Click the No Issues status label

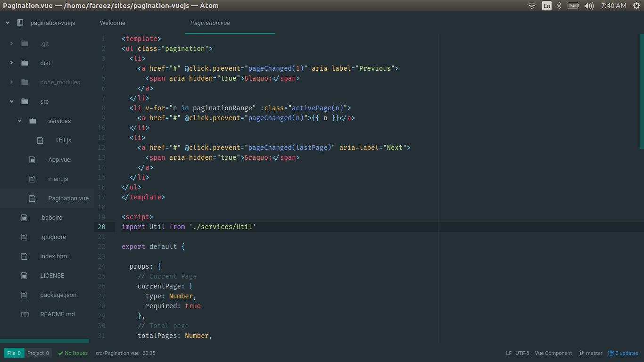tap(76, 353)
